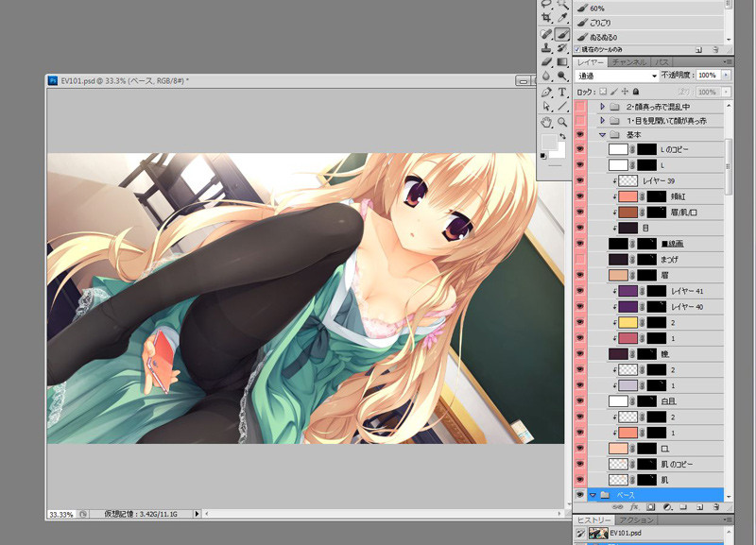Expand the 1·目を見開いて顔が真っ赤 group
This screenshot has height=545, width=756.
[602, 121]
